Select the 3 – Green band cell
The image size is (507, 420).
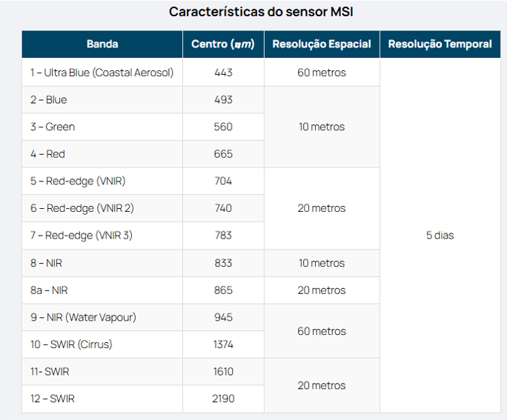click(102, 127)
